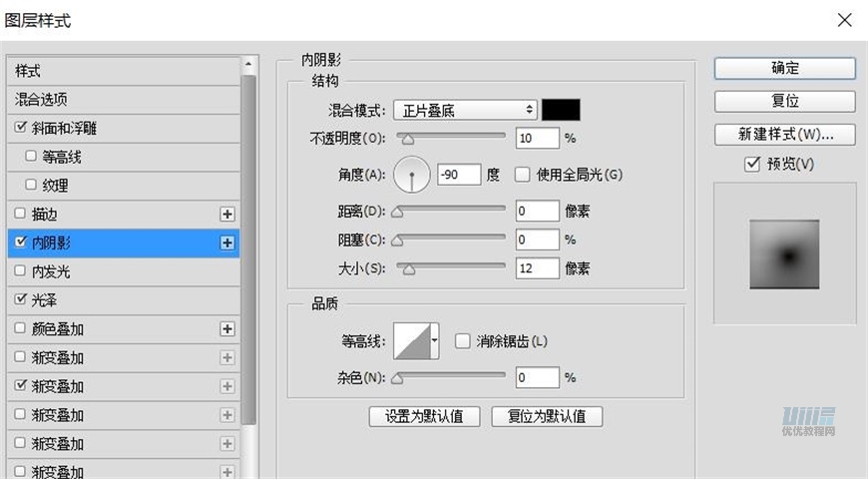868x479 pixels.
Task: Click the 复位 button
Action: (785, 102)
